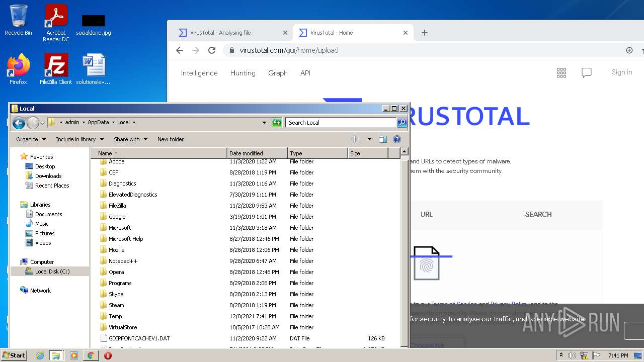Open the Graph link on VirusTotal

coord(278,73)
